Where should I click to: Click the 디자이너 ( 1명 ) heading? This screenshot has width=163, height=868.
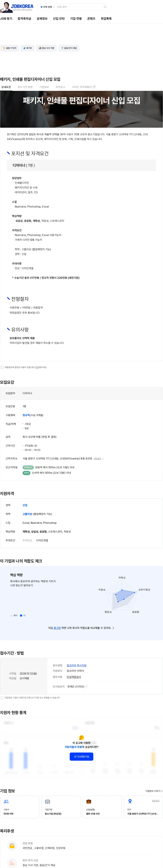[24, 165]
